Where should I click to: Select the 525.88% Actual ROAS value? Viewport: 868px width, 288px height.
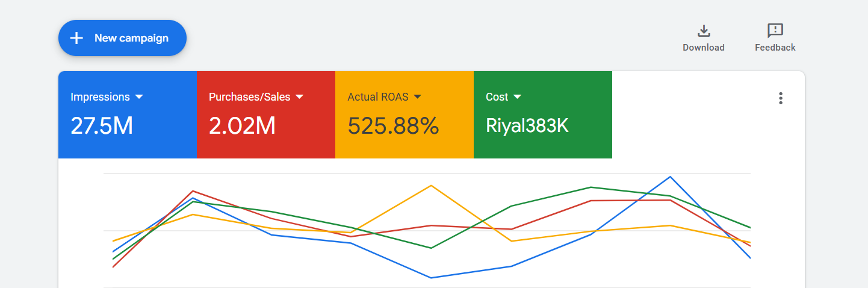tap(393, 126)
